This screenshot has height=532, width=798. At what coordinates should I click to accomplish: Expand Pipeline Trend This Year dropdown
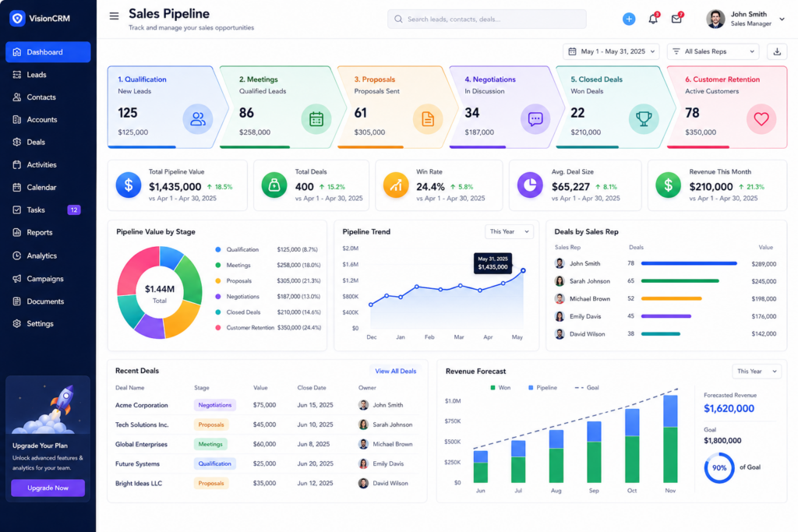509,231
